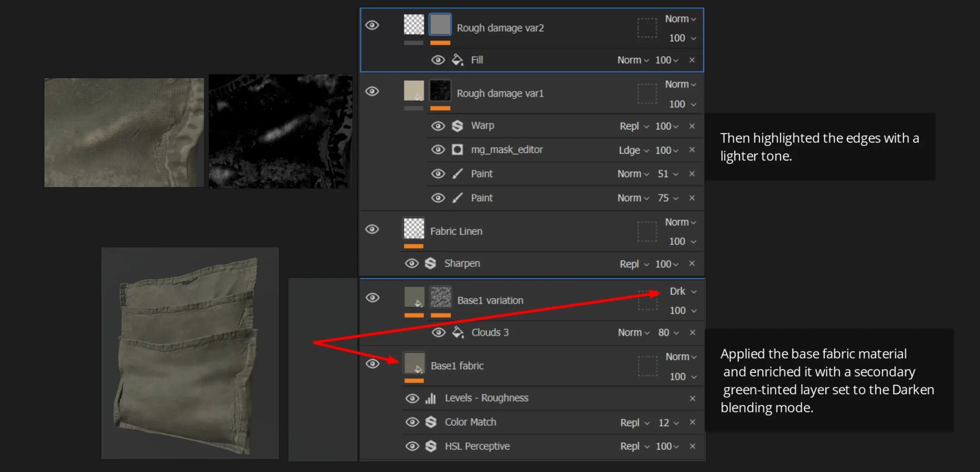This screenshot has width=980, height=472.
Task: Select the HSL Perceptive effect row
Action: pos(552,446)
